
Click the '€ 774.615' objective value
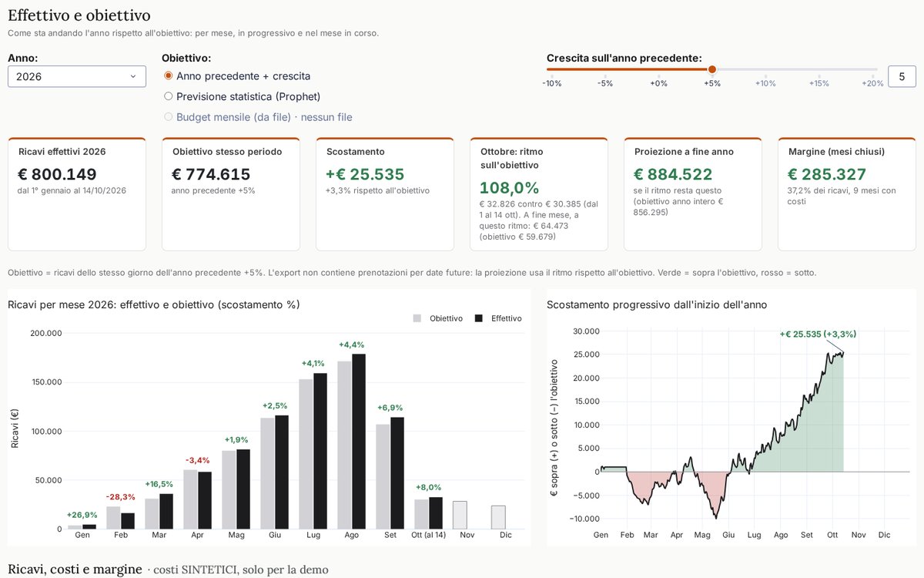click(x=211, y=174)
